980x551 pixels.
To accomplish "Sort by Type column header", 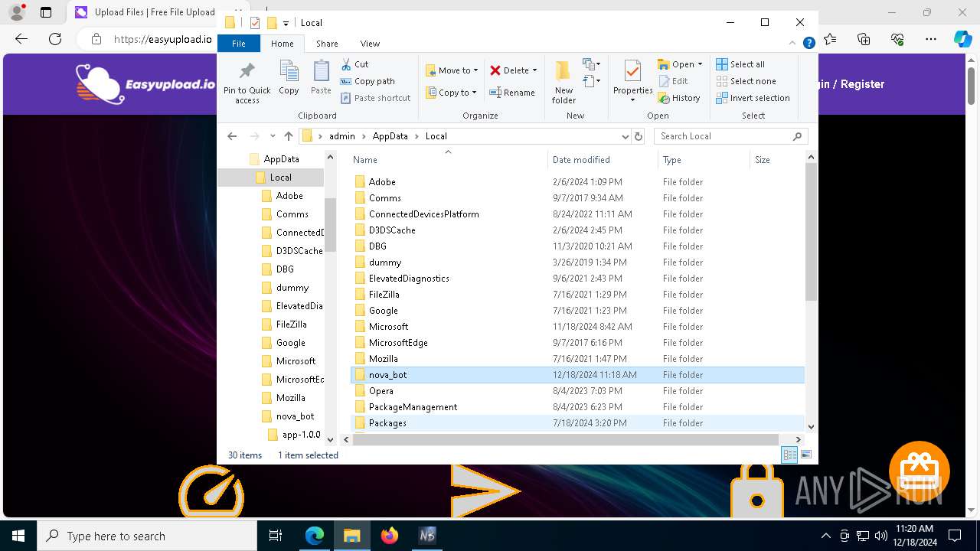I will 703,160.
